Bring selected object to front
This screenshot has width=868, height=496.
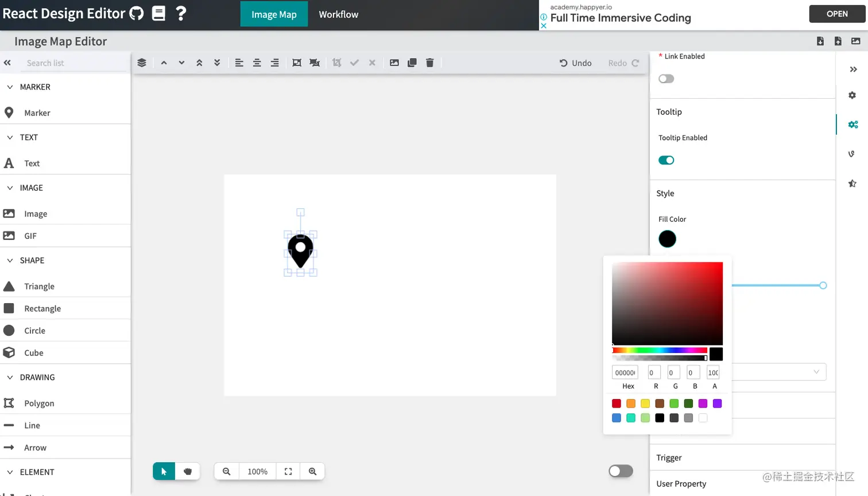coord(199,63)
